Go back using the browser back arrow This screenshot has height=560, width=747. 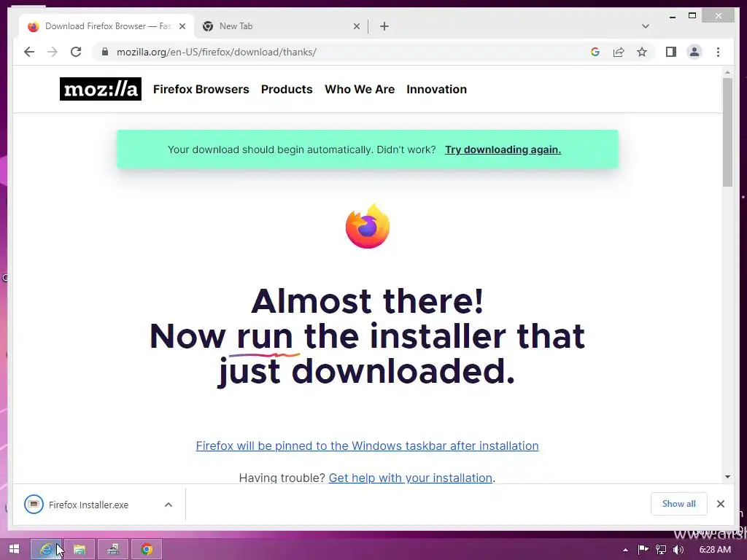[29, 52]
